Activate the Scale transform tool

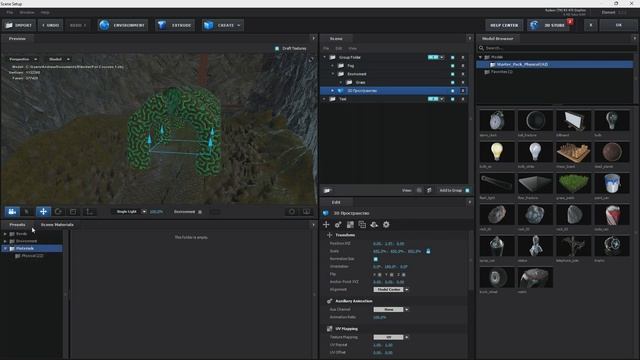click(x=73, y=211)
